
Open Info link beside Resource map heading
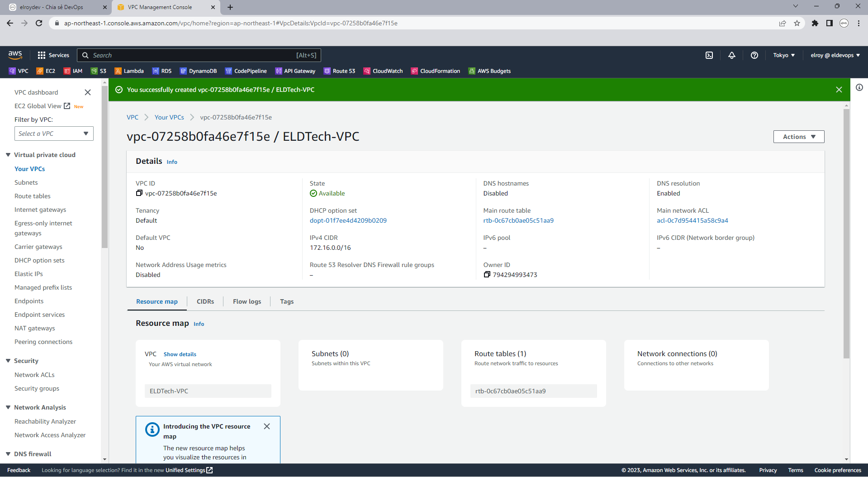point(199,324)
